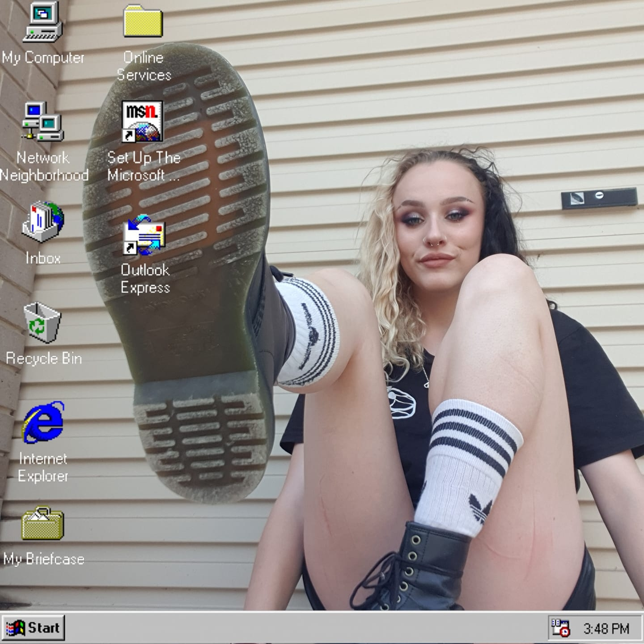
Task: Launch Internet Explorer from its desktop icon
Action: click(43, 423)
